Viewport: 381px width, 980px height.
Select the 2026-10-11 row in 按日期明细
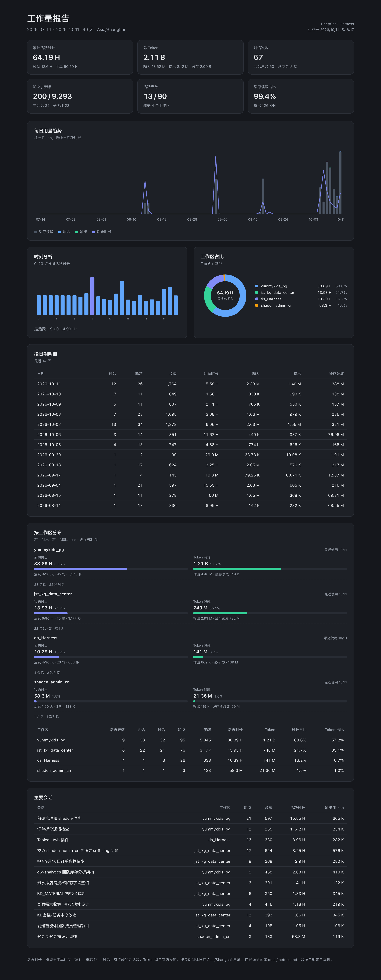coord(190,384)
